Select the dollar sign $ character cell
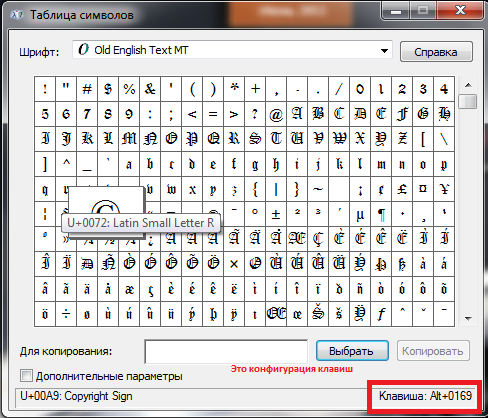488x418 pixels. (x=108, y=89)
